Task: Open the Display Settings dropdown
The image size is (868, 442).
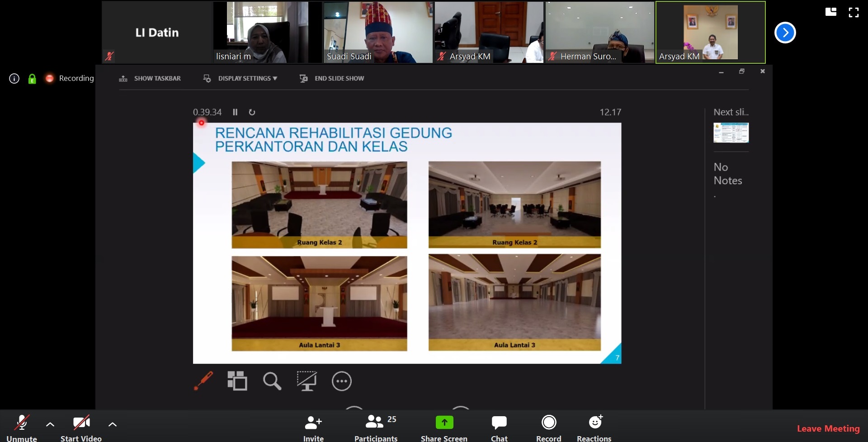Action: click(x=241, y=79)
